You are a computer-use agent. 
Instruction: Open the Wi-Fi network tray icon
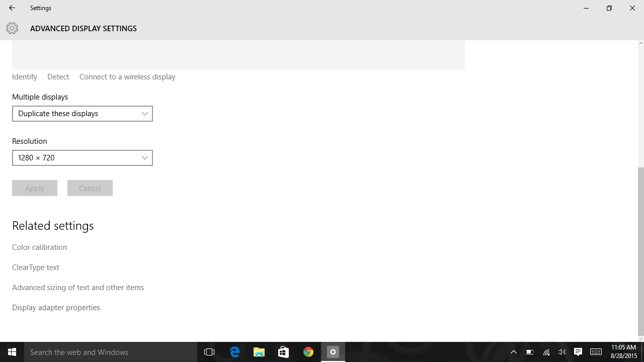pyautogui.click(x=546, y=352)
